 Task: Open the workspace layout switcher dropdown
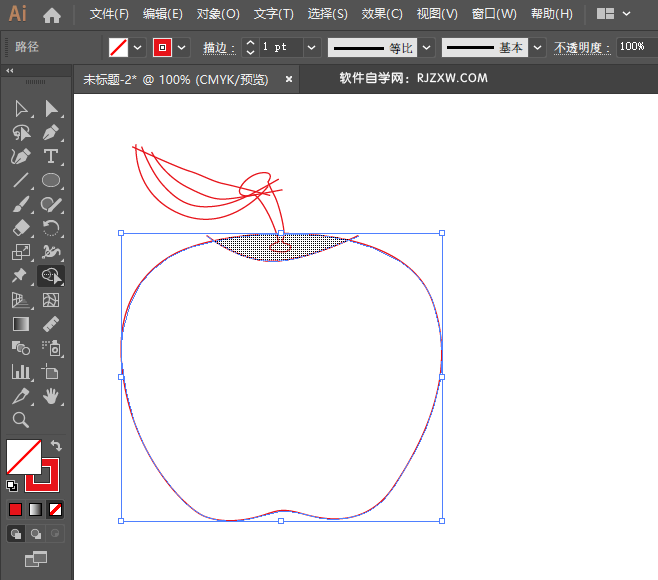[614, 14]
